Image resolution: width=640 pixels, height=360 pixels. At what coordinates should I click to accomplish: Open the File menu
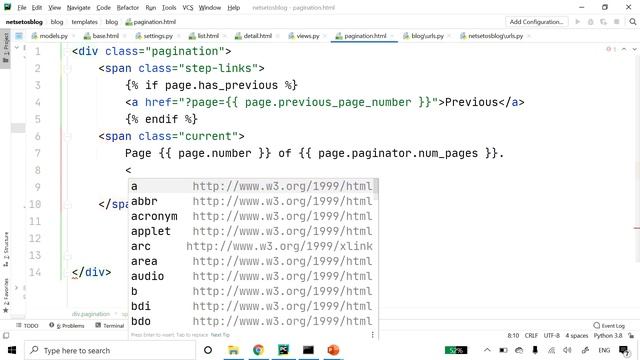[x=22, y=7]
